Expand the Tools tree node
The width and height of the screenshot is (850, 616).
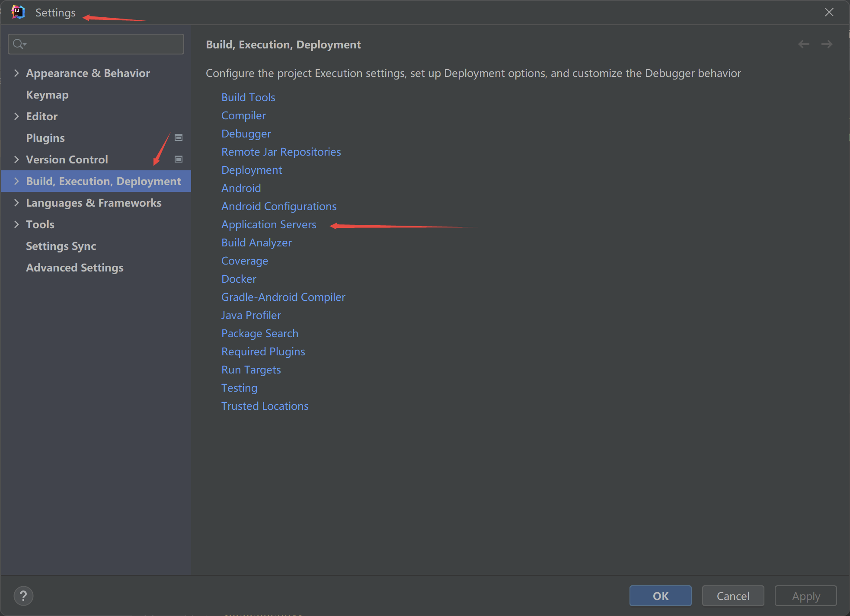[x=16, y=224]
